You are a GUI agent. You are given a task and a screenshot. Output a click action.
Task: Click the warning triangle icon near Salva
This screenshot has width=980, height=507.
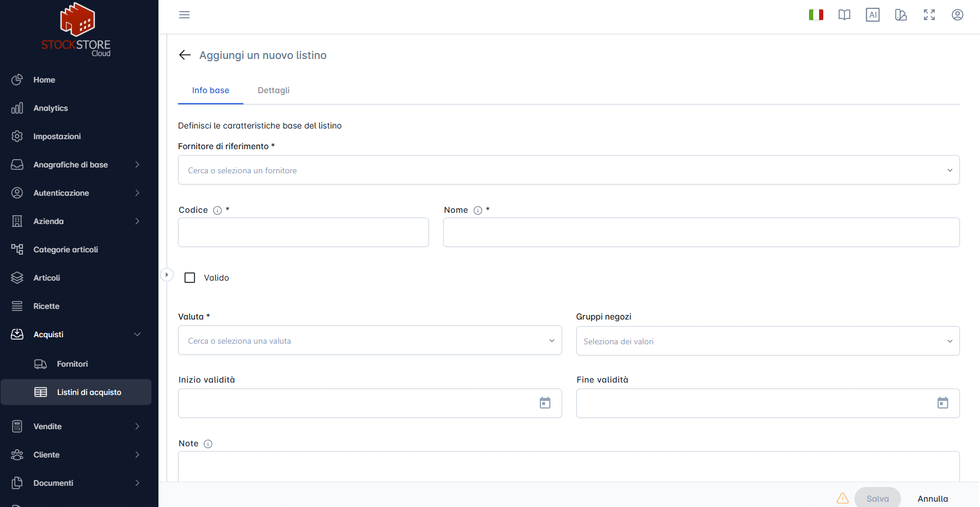[x=843, y=498]
